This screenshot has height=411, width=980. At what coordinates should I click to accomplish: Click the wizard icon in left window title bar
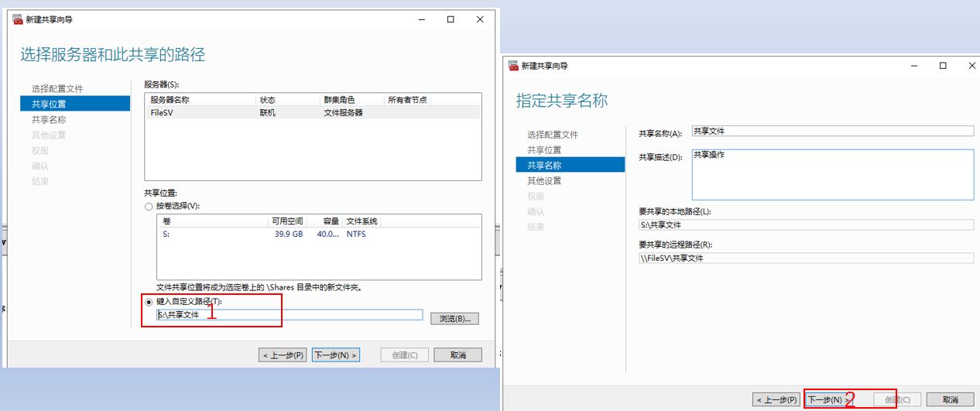tap(19, 19)
